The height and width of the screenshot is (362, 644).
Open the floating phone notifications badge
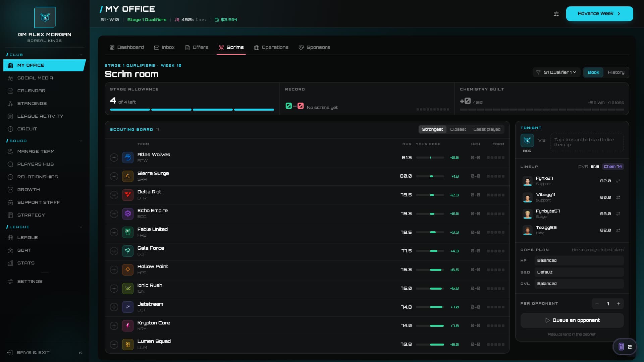(625, 347)
